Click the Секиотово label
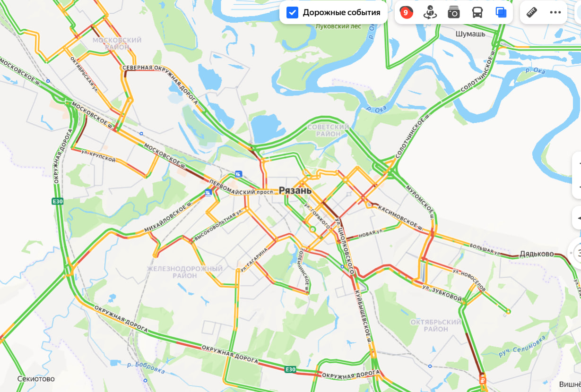 [x=36, y=379]
